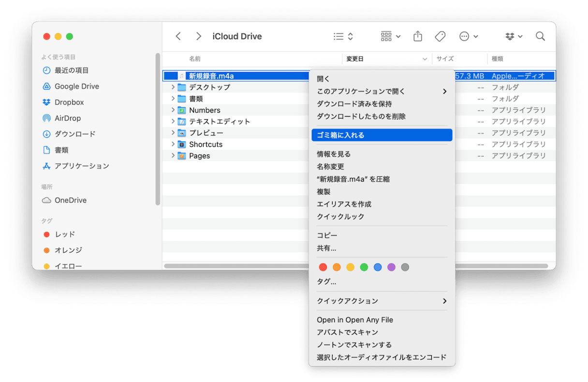Click the tag toolbar icon

tap(440, 36)
